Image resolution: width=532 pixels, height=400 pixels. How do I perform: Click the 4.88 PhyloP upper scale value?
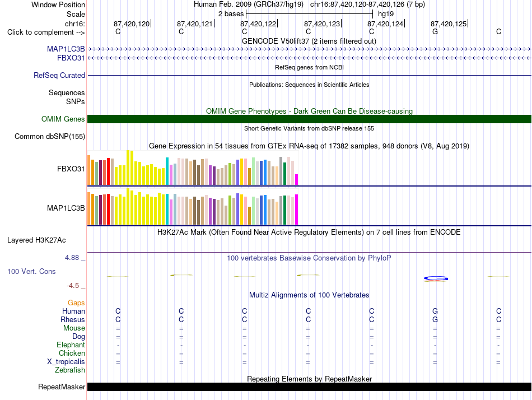click(72, 258)
